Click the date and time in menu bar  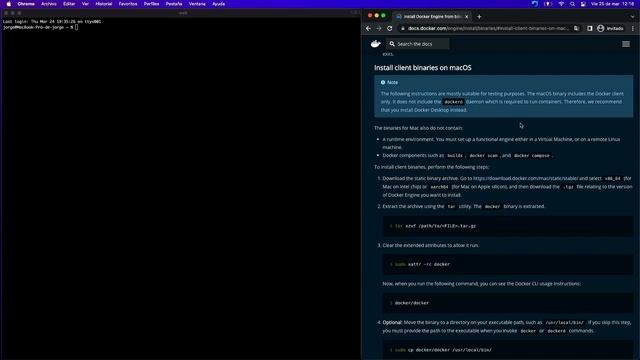(613, 4)
